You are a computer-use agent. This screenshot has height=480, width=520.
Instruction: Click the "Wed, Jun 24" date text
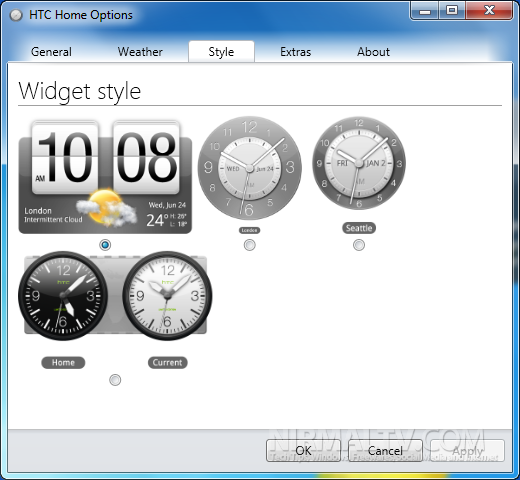coord(167,205)
